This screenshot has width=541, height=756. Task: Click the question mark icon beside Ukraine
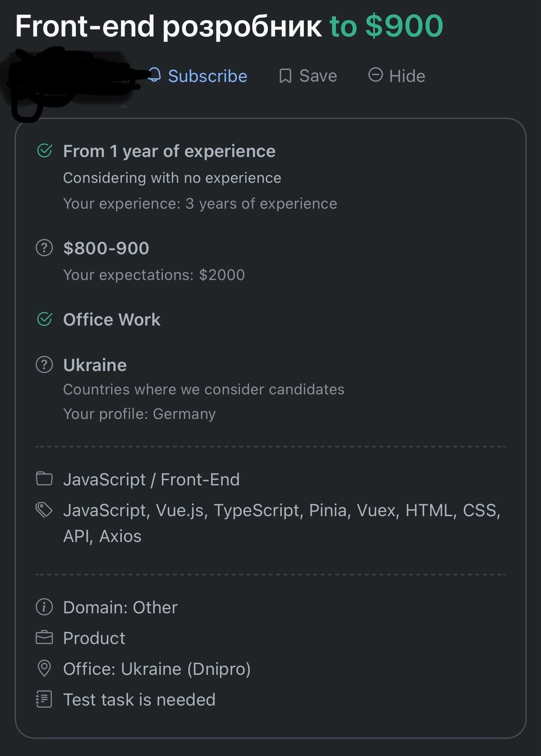point(44,364)
